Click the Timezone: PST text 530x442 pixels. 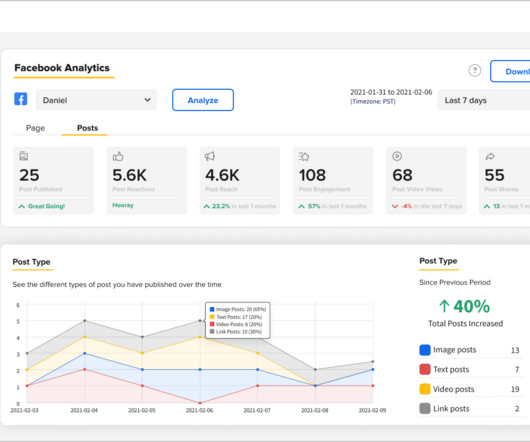(x=373, y=101)
